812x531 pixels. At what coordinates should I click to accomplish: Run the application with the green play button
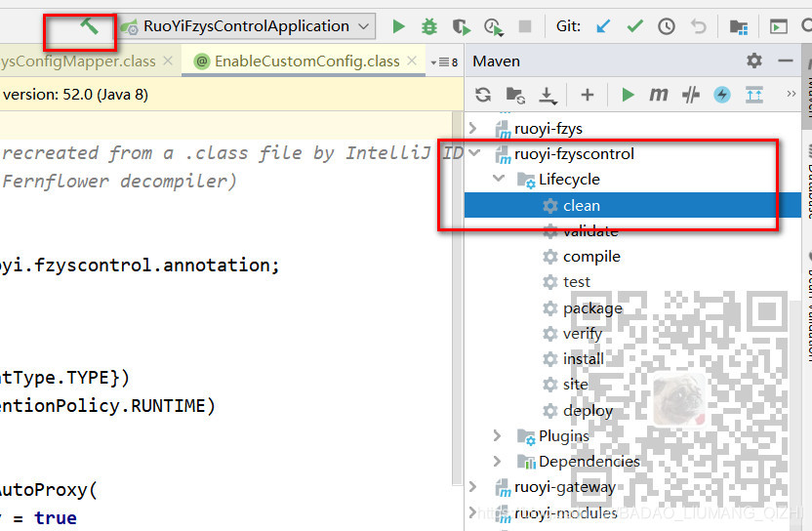[398, 26]
